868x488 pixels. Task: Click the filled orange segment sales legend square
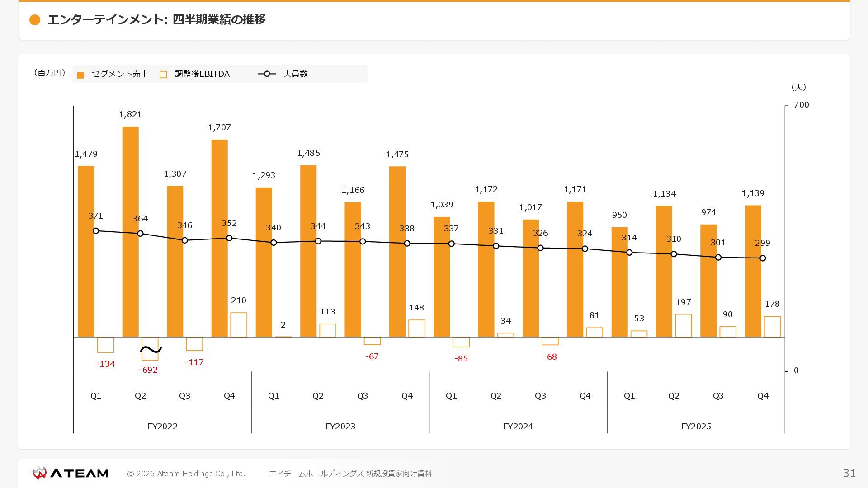pyautogui.click(x=80, y=75)
